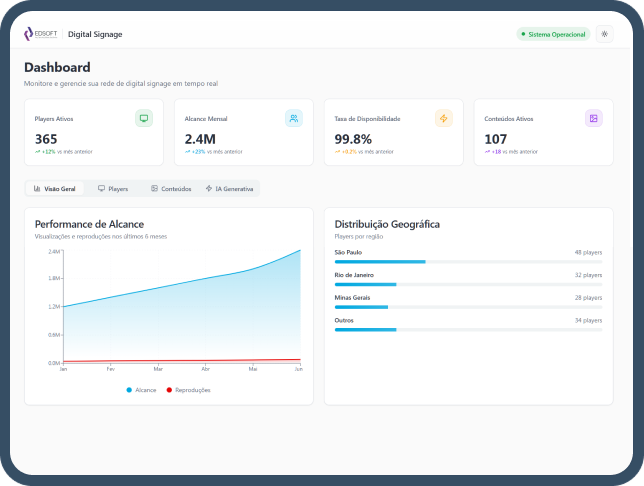
Task: Click the Alcance Mensal users icon
Action: coord(293,118)
